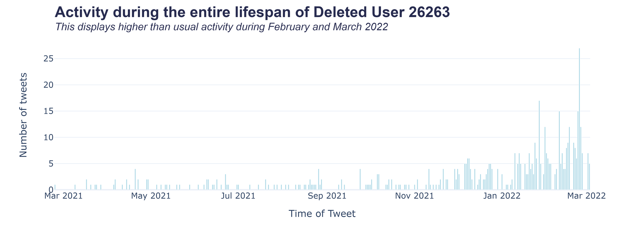Click the 'May 2021' x-axis tick label
This screenshot has height=244, width=644.
click(151, 196)
